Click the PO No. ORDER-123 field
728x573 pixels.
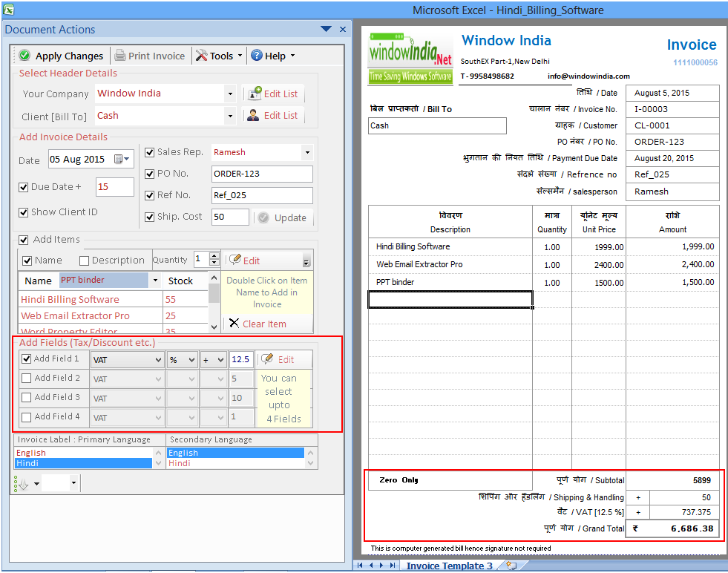coord(262,174)
